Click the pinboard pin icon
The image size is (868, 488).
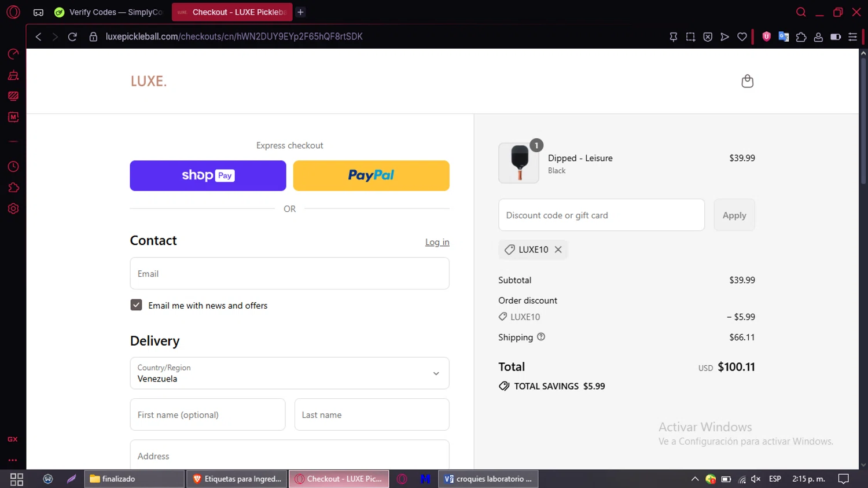pos(674,36)
